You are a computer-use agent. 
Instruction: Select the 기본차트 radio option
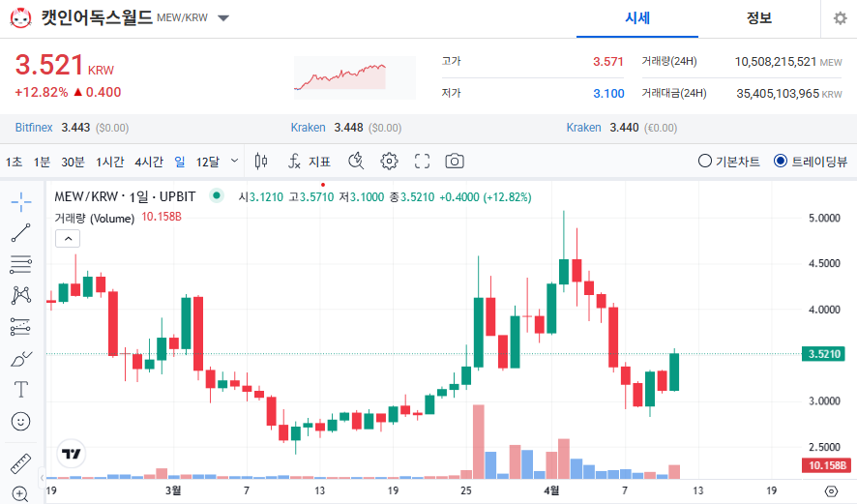pyautogui.click(x=729, y=162)
